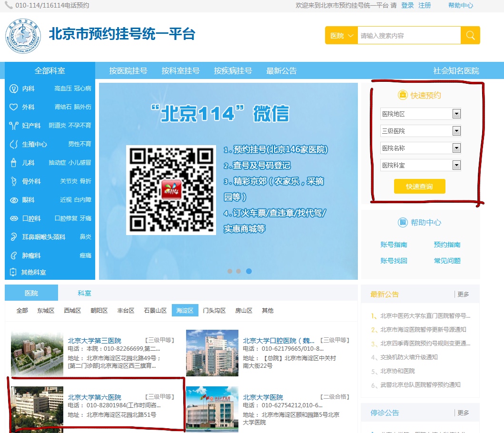The image size is (504, 433).
Task: Click the 高血压 disease link
Action: pos(63,89)
